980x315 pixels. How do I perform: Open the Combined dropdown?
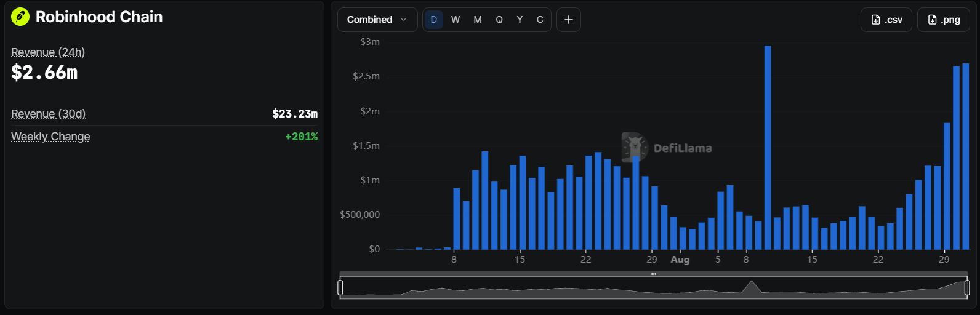pyautogui.click(x=377, y=20)
